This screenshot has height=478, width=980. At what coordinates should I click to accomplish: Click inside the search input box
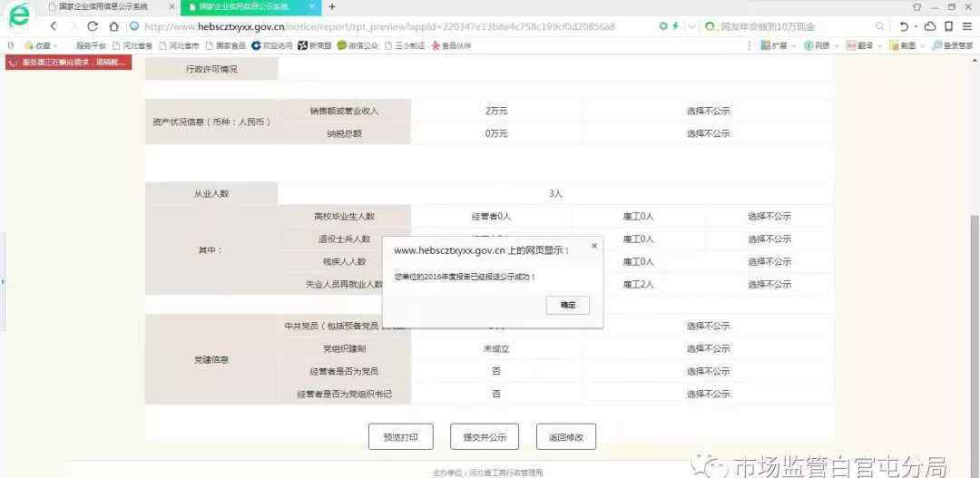point(789,26)
